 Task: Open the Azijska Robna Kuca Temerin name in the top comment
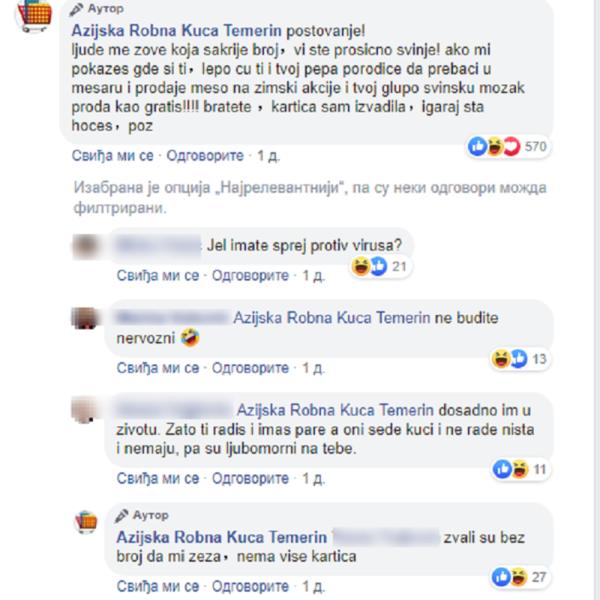(x=176, y=31)
